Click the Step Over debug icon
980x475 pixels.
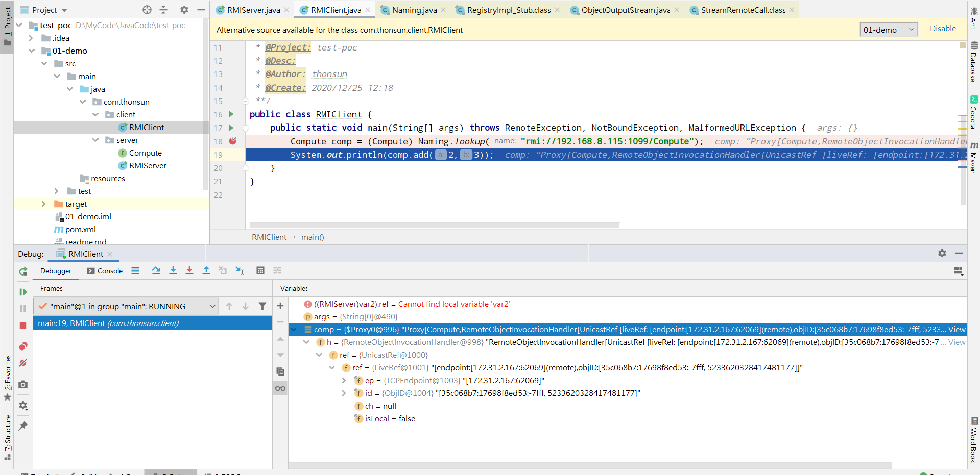(x=156, y=270)
